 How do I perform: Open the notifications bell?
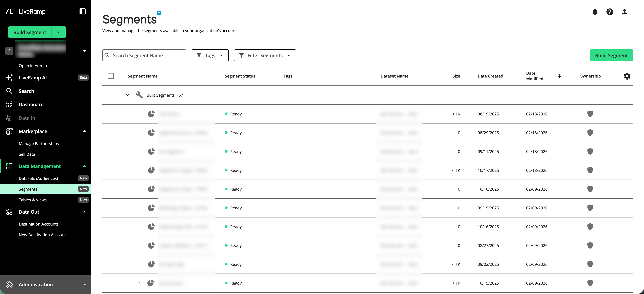tap(595, 12)
